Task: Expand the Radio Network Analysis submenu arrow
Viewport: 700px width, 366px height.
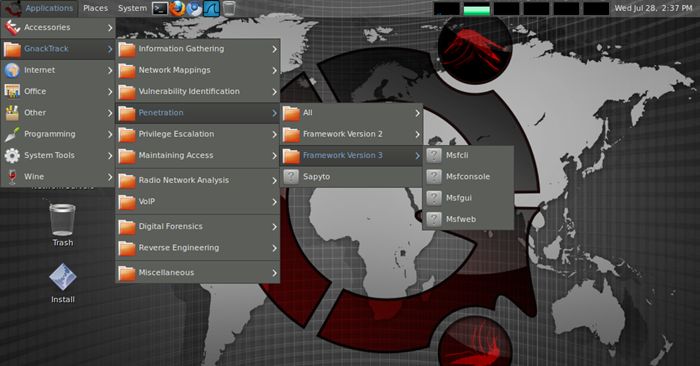Action: tap(275, 180)
